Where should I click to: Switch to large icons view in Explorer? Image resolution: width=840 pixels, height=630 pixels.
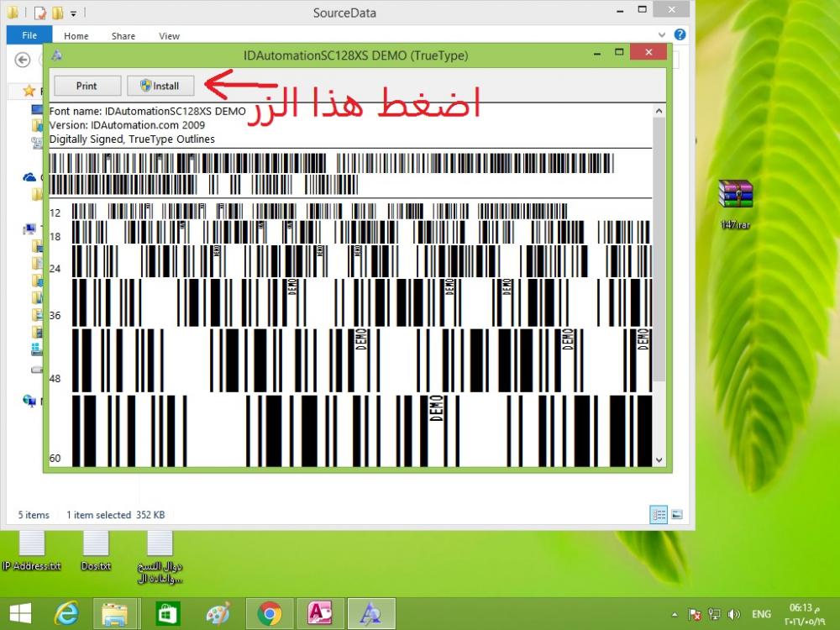pos(677,515)
